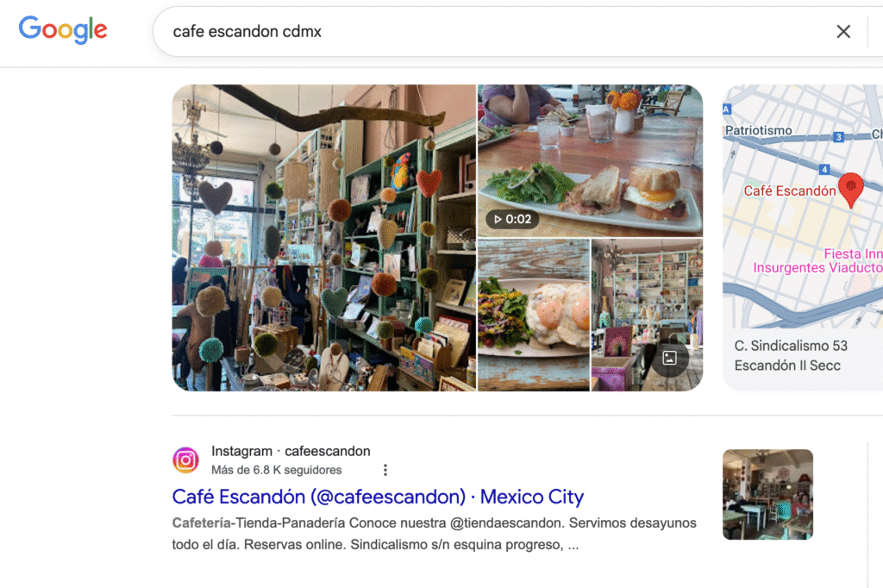This screenshot has height=588, width=883.
Task: Clear the search box with X
Action: [x=843, y=32]
